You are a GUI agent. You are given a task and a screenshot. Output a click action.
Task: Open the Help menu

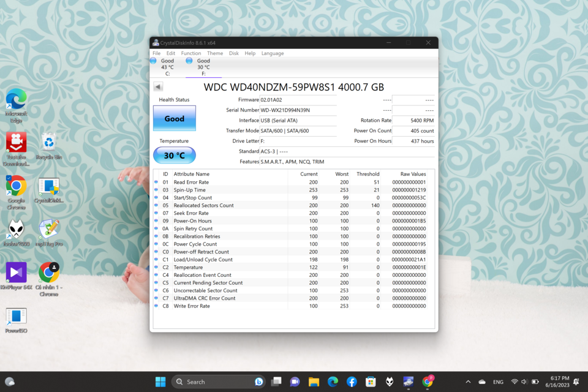[x=250, y=53]
